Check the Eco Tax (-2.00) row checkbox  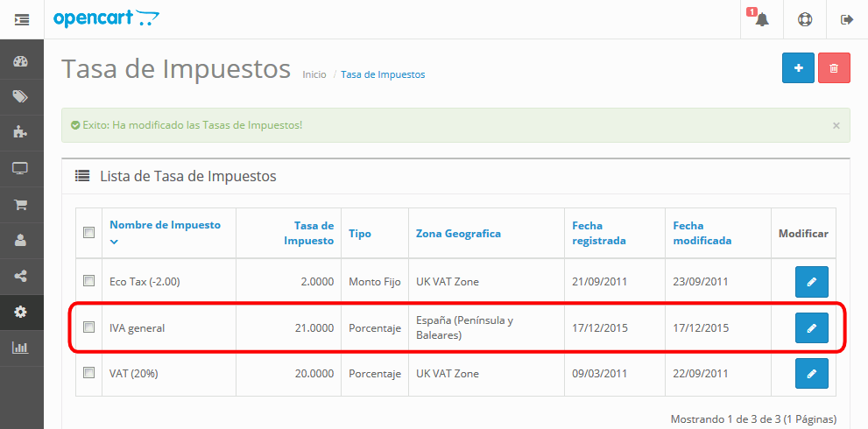point(88,281)
